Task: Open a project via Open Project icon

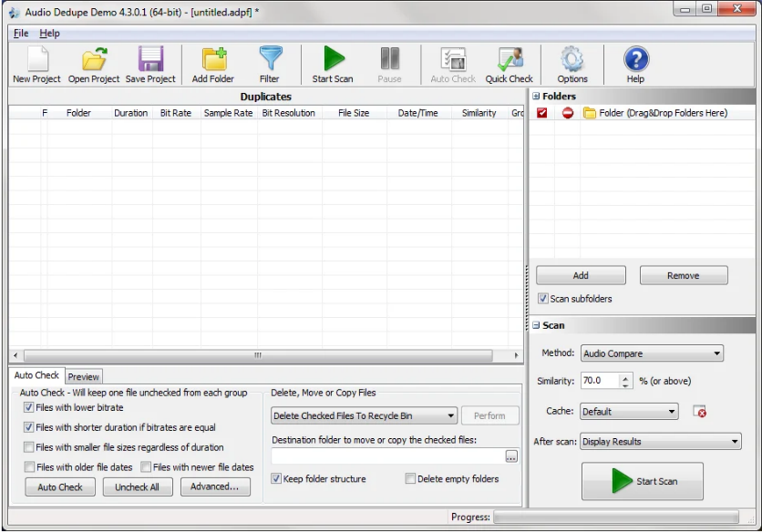Action: [x=94, y=59]
